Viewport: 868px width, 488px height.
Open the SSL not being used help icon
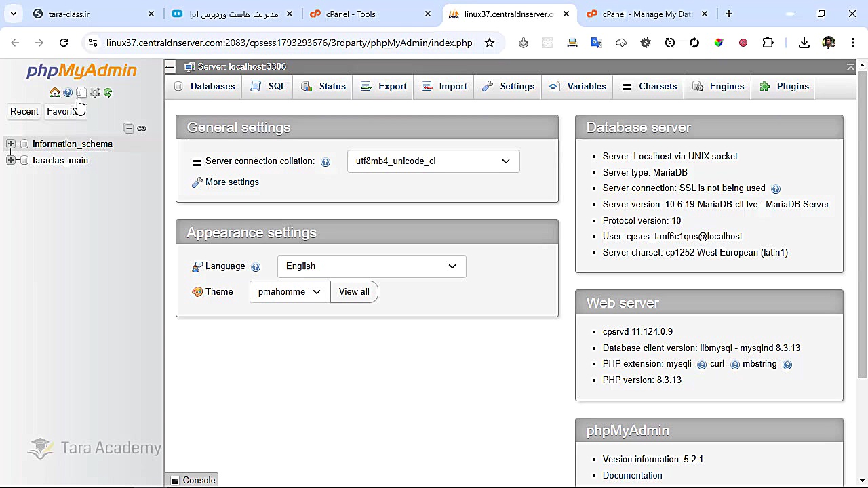[x=776, y=189]
